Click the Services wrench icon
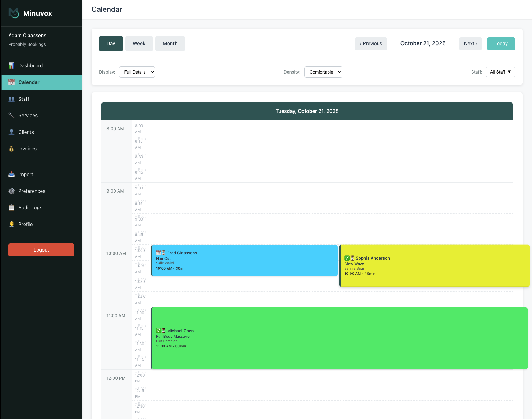Screen dimensions: 532x419 [11, 115]
